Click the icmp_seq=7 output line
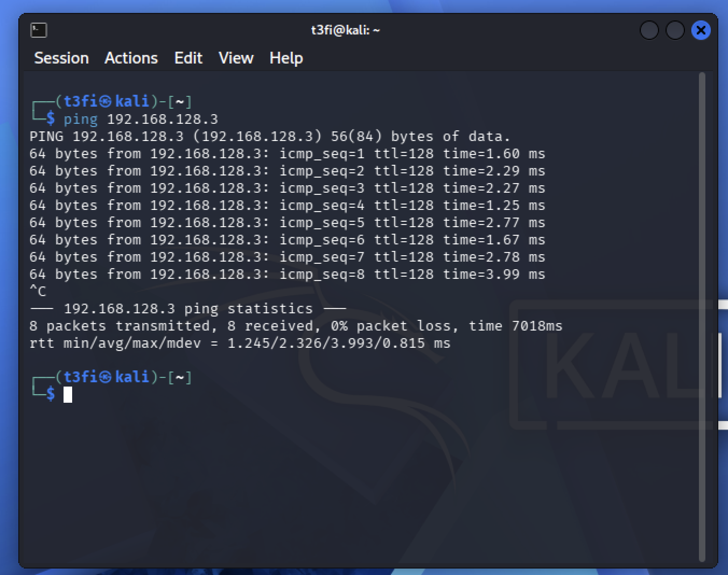The height and width of the screenshot is (575, 728). coord(288,257)
